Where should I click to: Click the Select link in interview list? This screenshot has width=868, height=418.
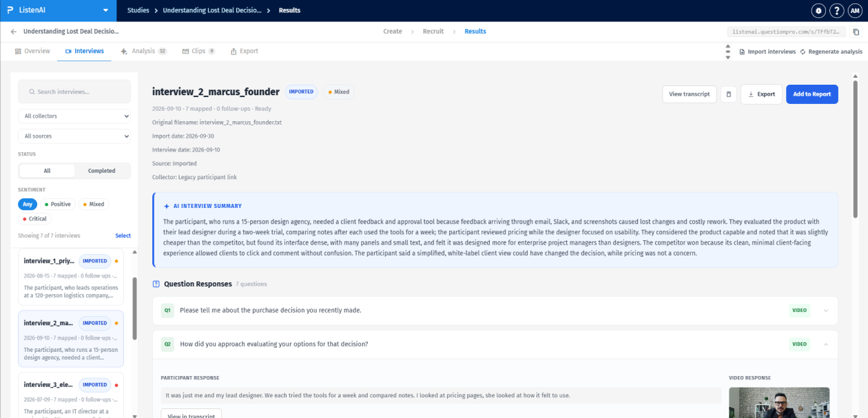click(123, 236)
